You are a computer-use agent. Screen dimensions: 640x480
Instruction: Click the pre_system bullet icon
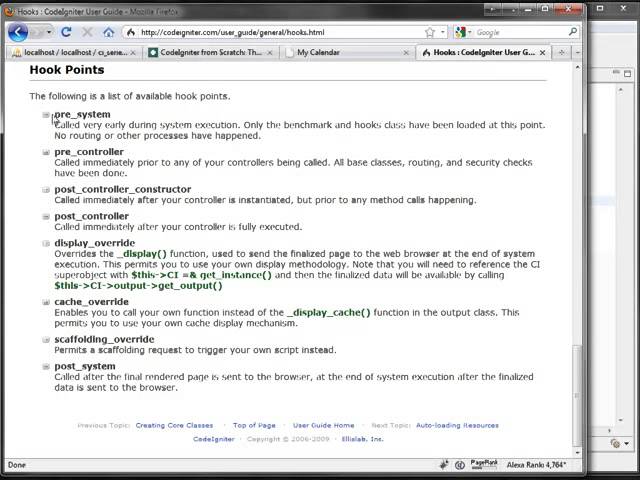click(46, 115)
